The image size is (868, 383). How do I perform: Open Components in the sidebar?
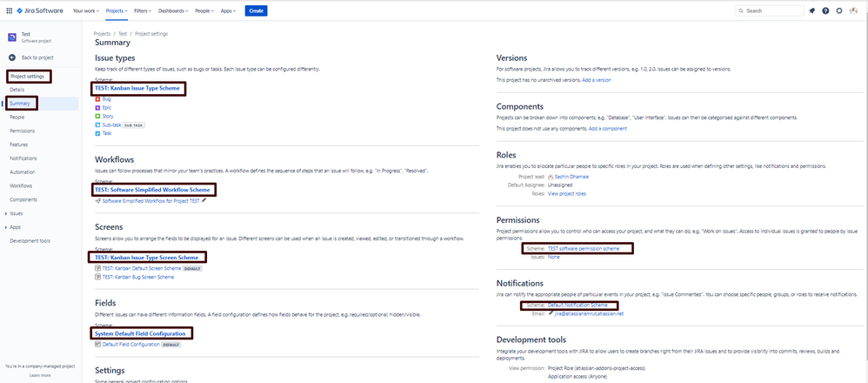coord(23,199)
